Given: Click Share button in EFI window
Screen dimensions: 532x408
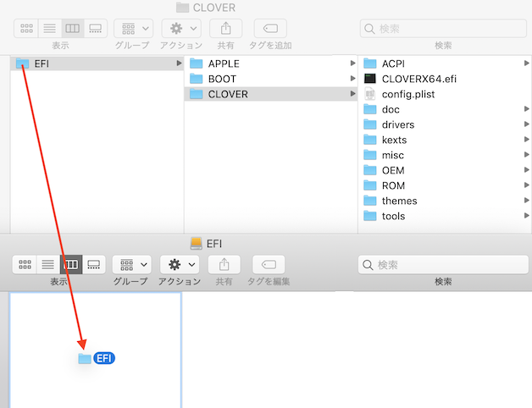Looking at the screenshot, I should (x=224, y=265).
